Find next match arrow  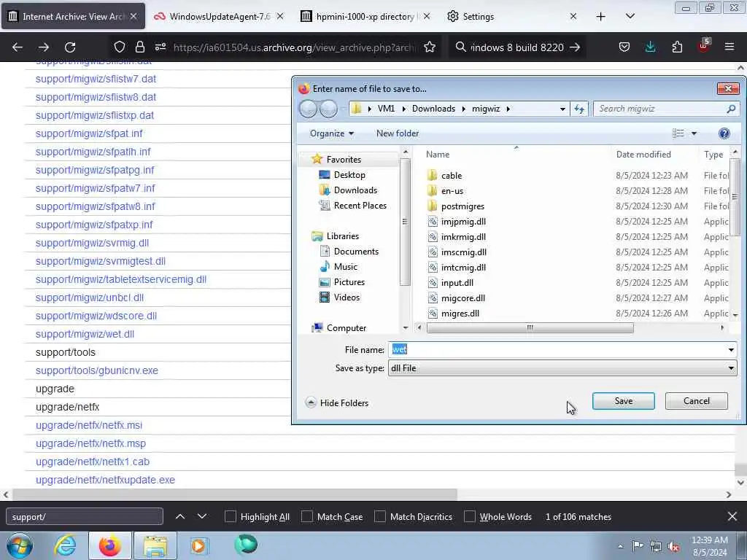pyautogui.click(x=202, y=517)
